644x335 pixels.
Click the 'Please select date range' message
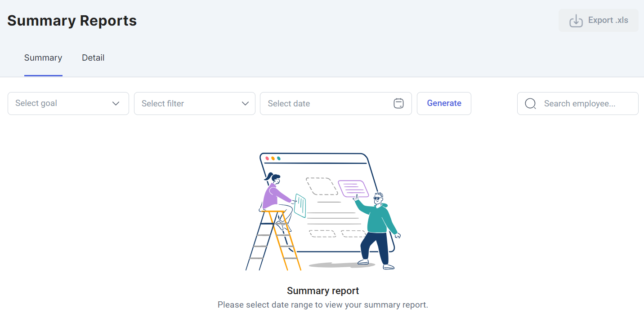[323, 305]
